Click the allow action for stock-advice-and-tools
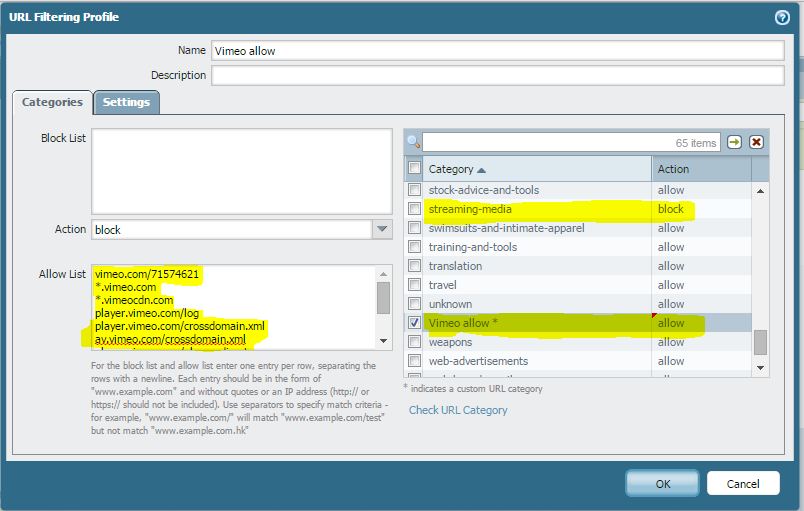The width and height of the screenshot is (804, 511). click(x=671, y=190)
